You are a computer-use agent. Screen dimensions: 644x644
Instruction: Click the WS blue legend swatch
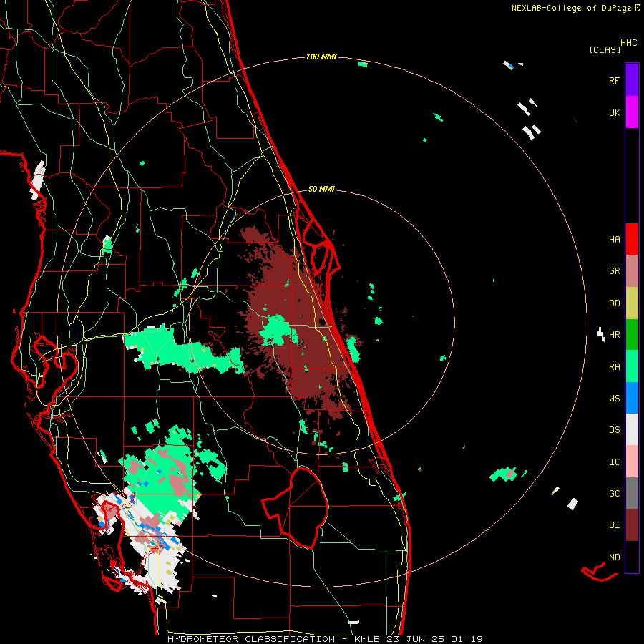click(x=632, y=398)
